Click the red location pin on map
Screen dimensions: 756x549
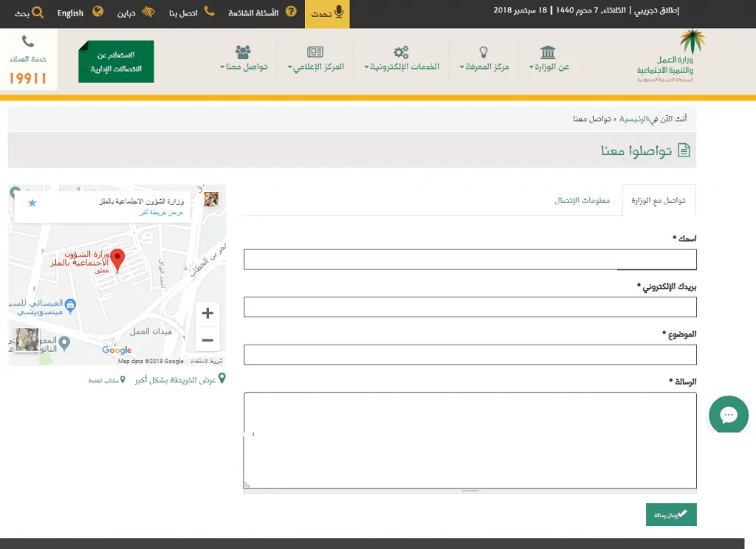coord(117,260)
